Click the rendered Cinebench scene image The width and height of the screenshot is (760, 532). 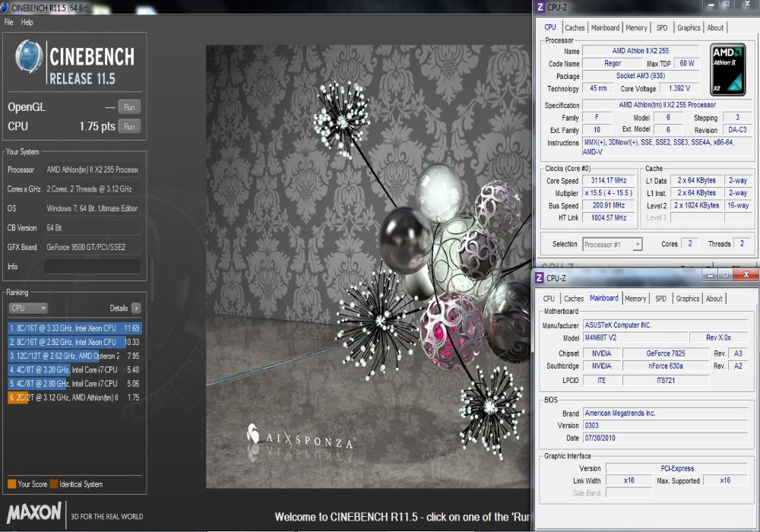point(369,267)
